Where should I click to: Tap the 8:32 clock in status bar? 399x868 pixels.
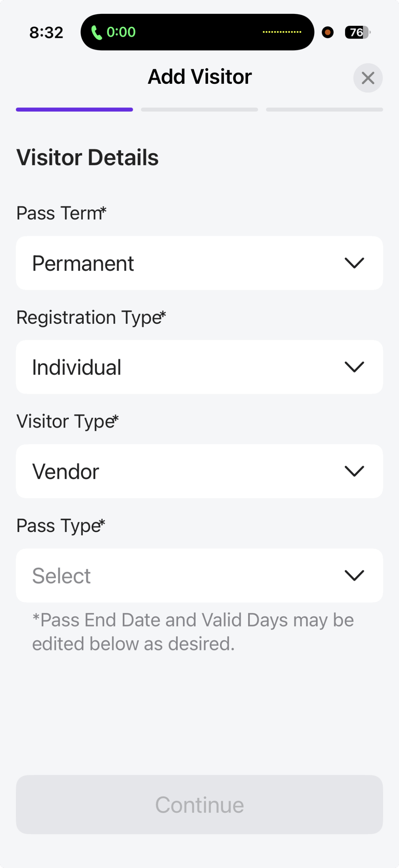coord(46,33)
